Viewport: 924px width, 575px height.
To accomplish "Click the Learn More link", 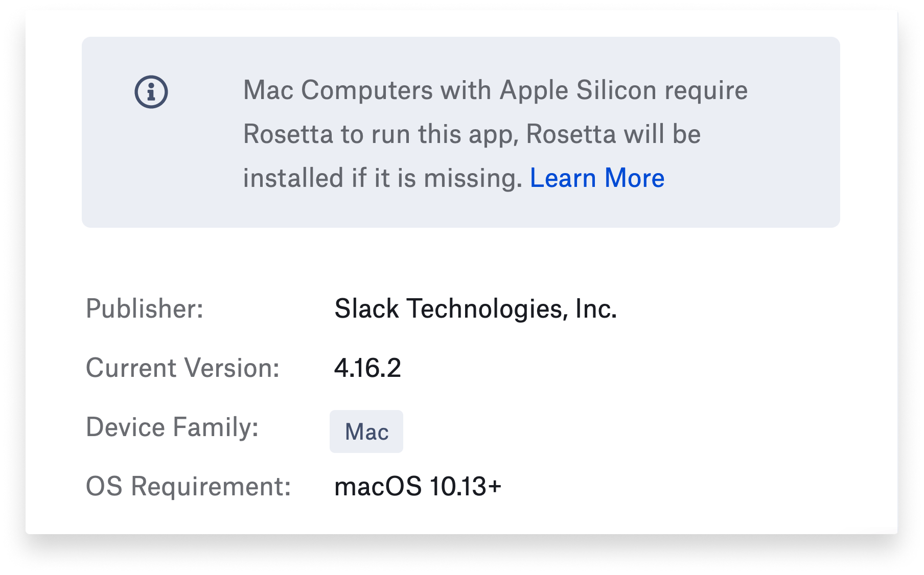I will click(x=597, y=178).
